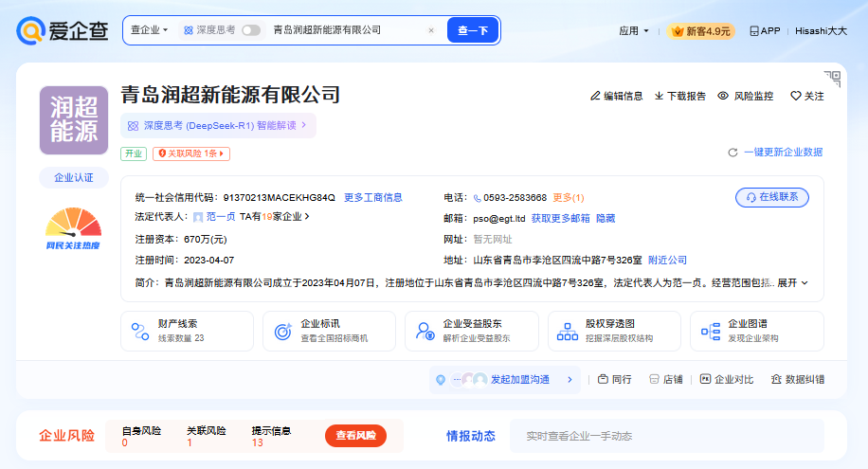Click the 新客4.9元 promotion badge
The width and height of the screenshot is (868, 469).
701,31
